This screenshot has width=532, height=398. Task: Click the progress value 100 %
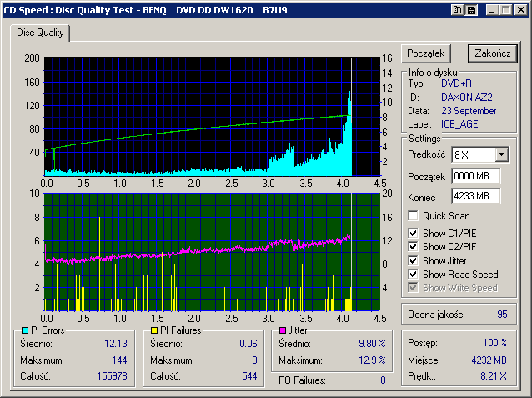[495, 343]
